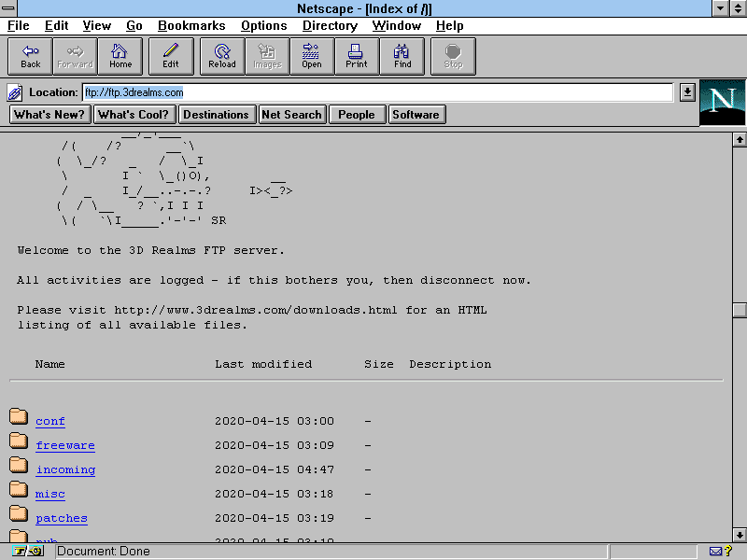747x560 pixels.
Task: Open the Options menu
Action: [x=264, y=26]
